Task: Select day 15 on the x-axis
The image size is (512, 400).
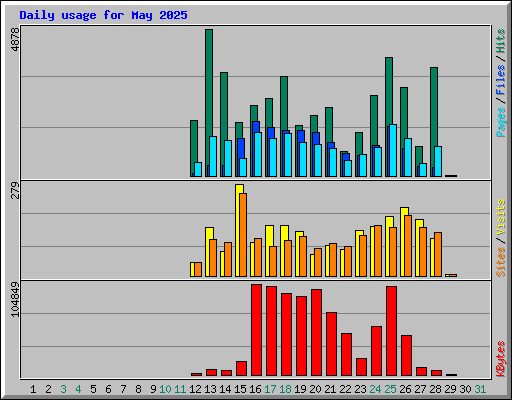Action: [240, 389]
